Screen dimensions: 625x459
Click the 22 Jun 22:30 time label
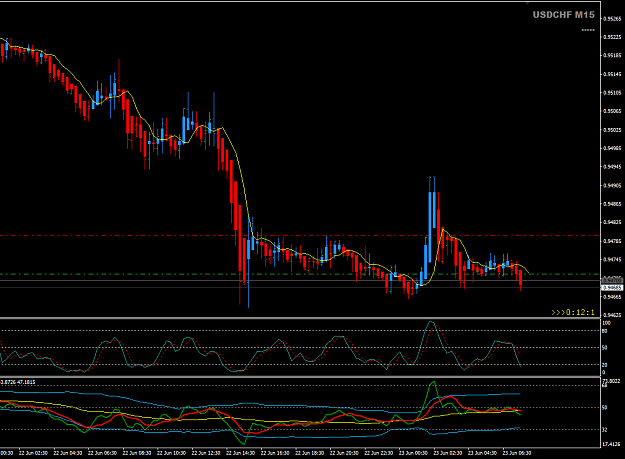coord(379,453)
